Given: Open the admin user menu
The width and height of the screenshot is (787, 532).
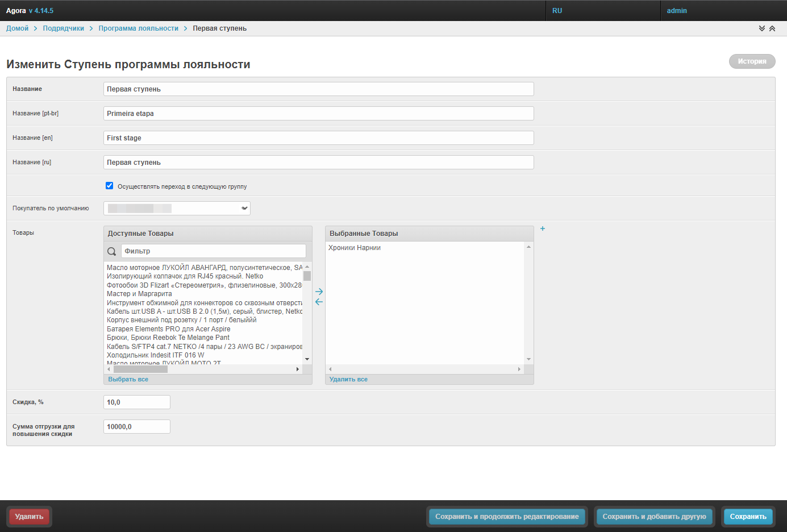Looking at the screenshot, I should point(677,11).
